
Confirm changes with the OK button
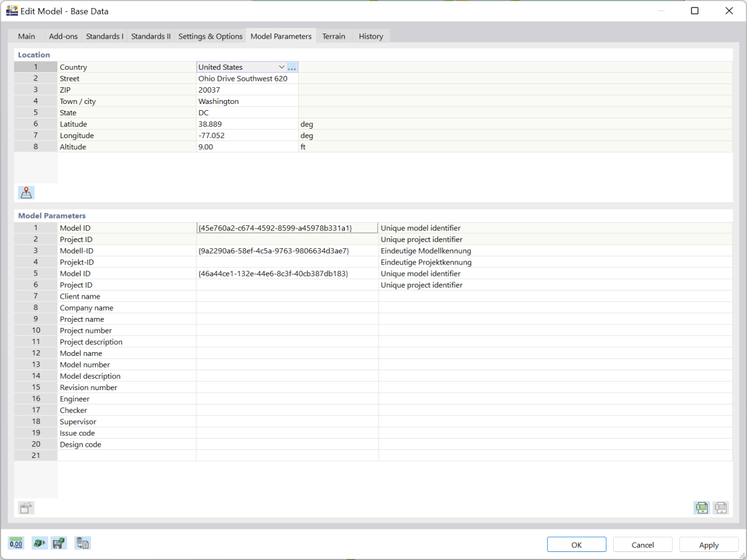(576, 544)
